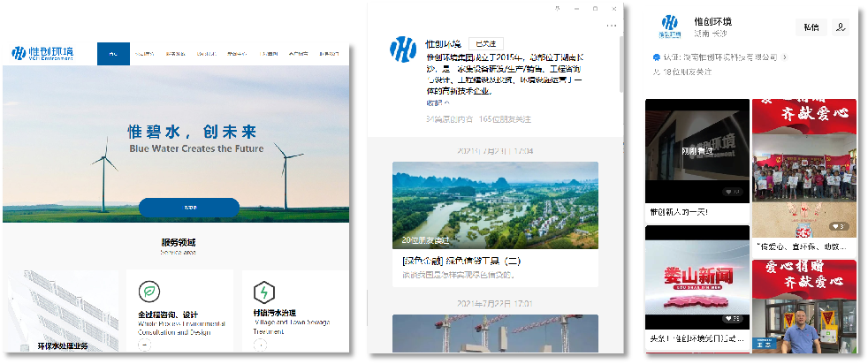
Task: Click the 2021年7月23日 17:04 timestamp
Action: (496, 150)
